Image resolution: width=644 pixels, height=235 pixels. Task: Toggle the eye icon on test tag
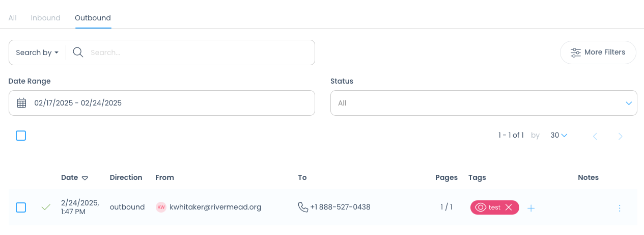pyautogui.click(x=481, y=207)
